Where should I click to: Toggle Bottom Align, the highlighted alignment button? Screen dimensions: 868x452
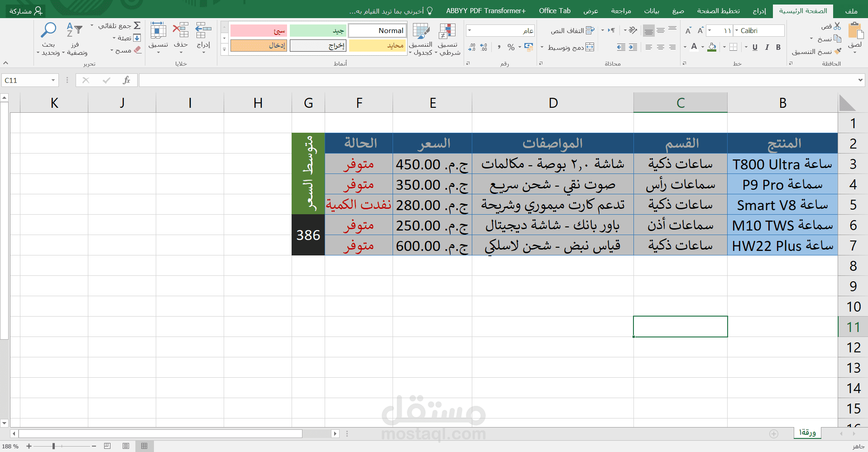click(649, 30)
